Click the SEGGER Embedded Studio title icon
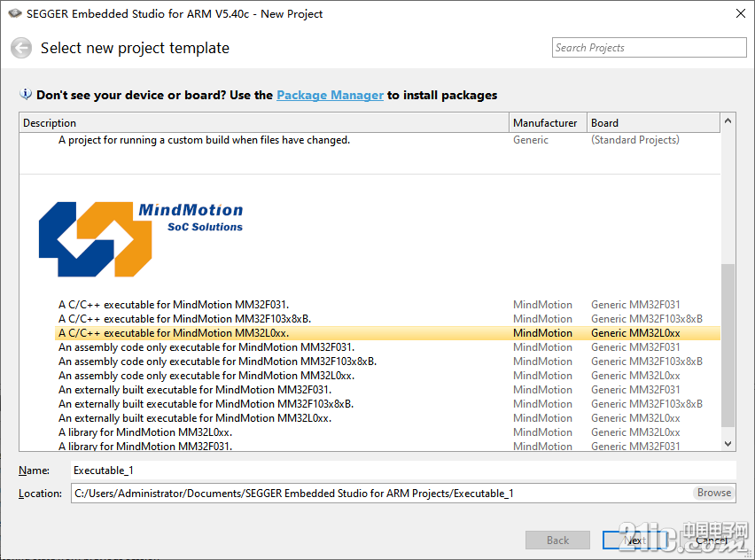Screen dimensions: 755x560 pos(15,13)
